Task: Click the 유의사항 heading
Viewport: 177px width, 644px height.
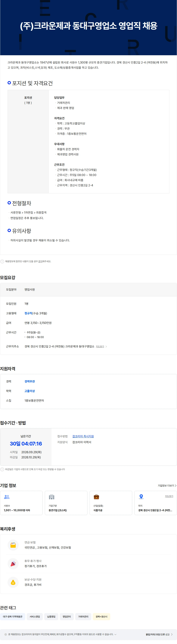Action: click(x=22, y=231)
